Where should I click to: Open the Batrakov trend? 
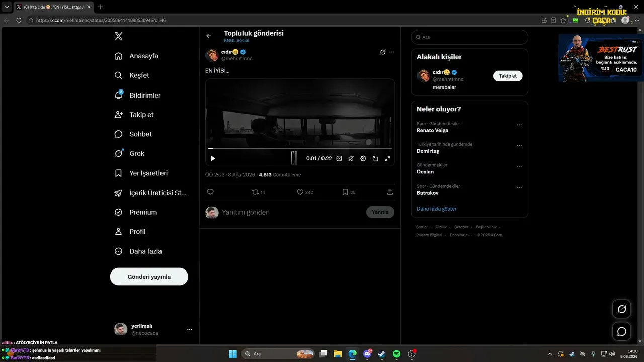click(x=428, y=193)
